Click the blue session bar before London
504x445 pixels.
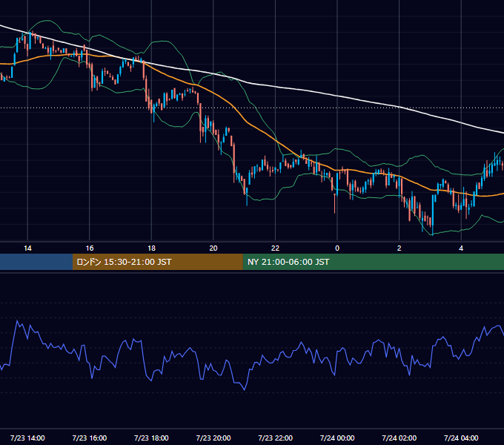[x=36, y=262]
